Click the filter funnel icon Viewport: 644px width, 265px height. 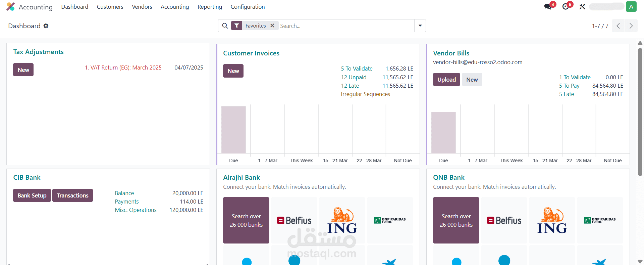click(x=237, y=26)
